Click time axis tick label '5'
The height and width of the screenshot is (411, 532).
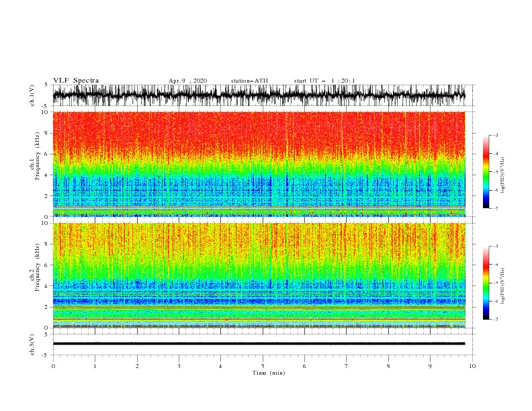click(263, 366)
